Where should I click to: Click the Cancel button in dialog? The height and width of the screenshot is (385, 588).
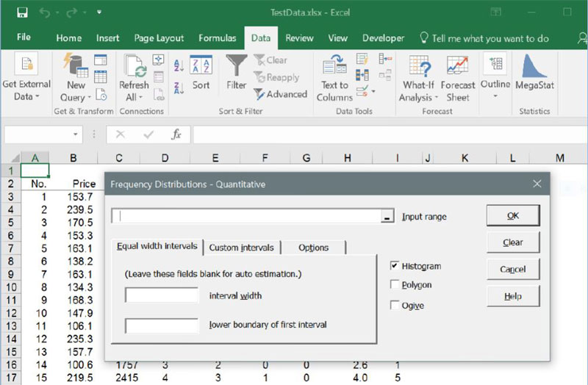[x=512, y=269]
